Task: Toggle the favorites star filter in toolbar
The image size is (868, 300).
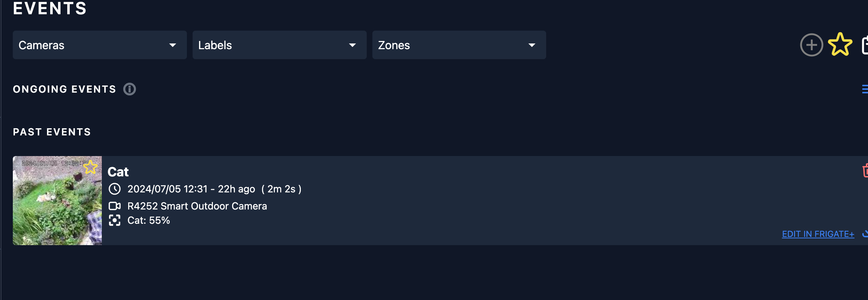Action: click(840, 45)
